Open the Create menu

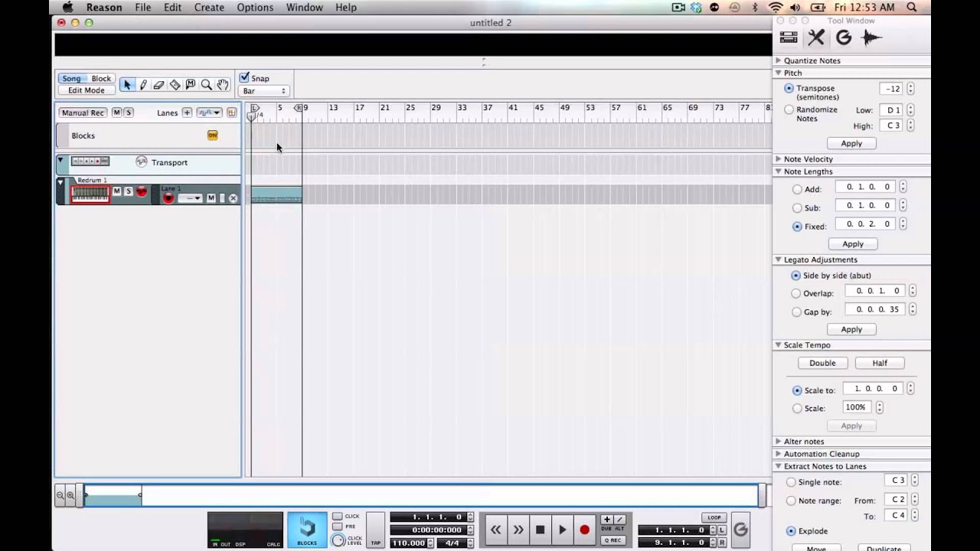(209, 7)
